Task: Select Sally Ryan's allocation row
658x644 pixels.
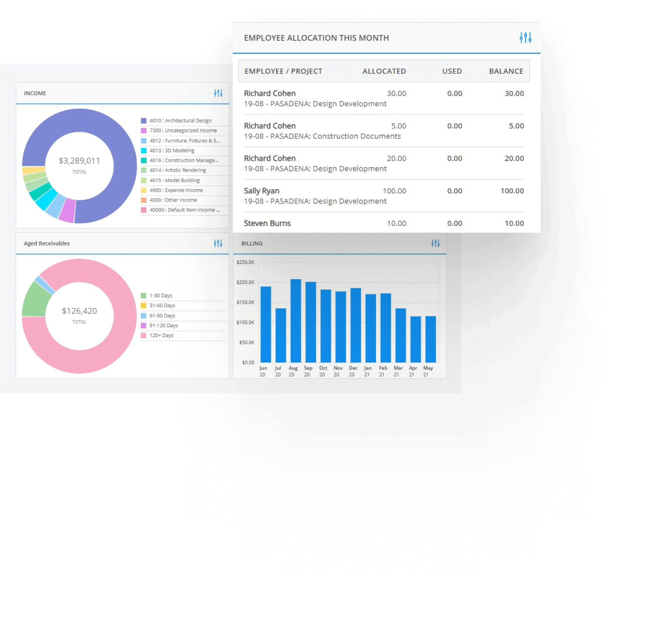Action: tap(261, 191)
